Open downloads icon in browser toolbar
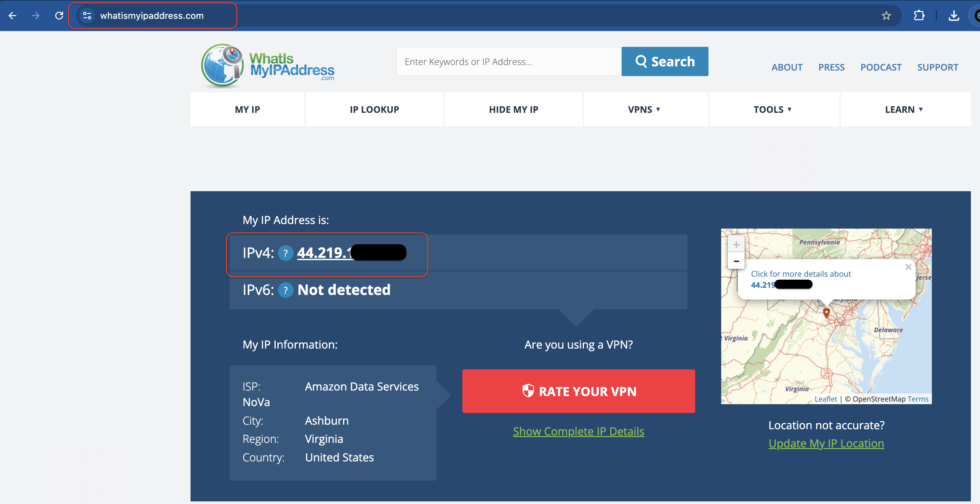 [x=953, y=16]
